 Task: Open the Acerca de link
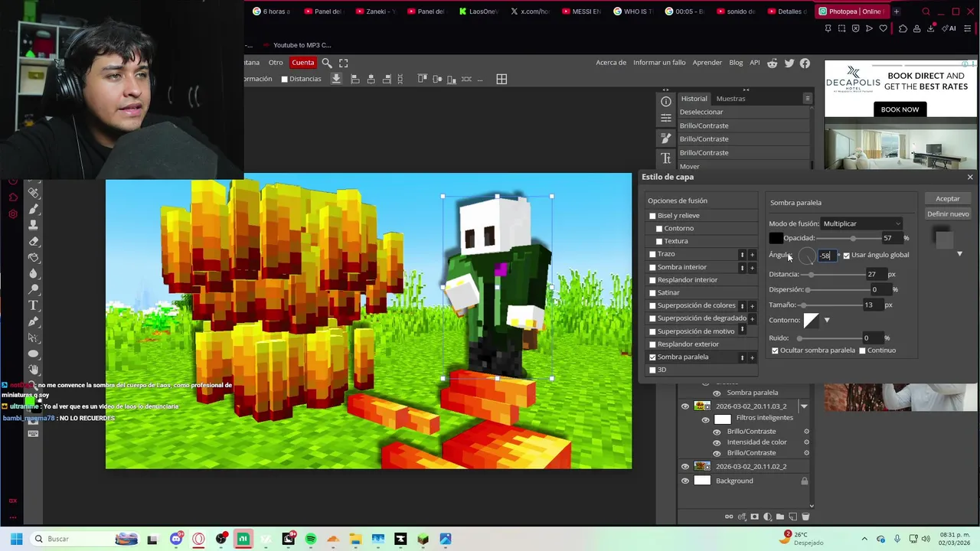pos(611,63)
